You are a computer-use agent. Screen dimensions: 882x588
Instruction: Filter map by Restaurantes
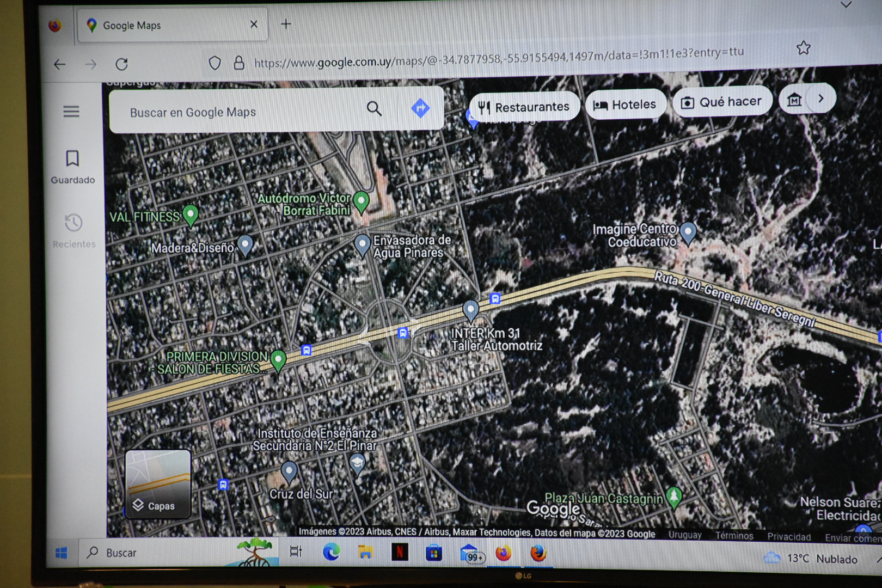pyautogui.click(x=524, y=107)
